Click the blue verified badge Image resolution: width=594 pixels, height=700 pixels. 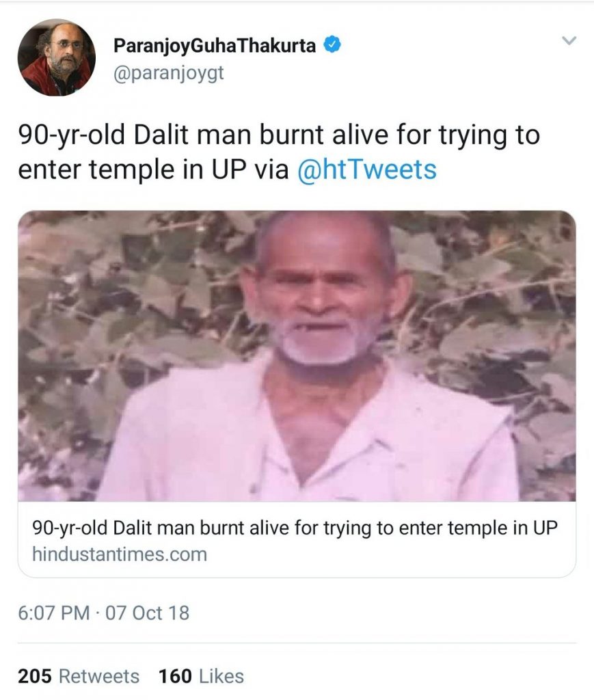(x=332, y=46)
